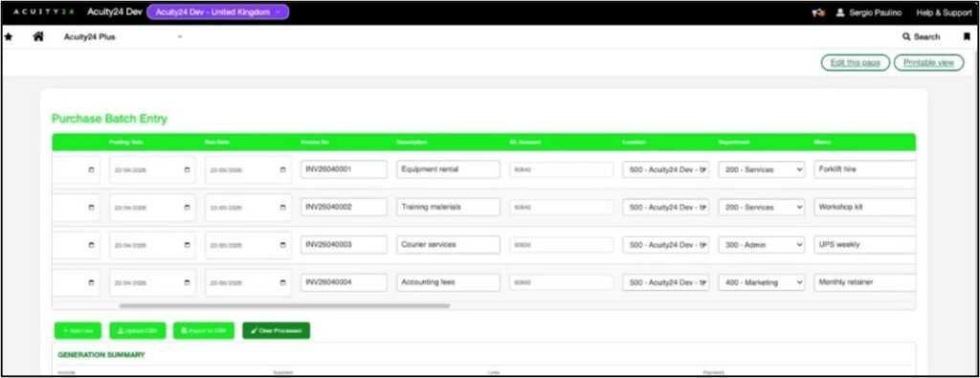Click the Clear Processed button
The height and width of the screenshot is (378, 980).
pyautogui.click(x=277, y=330)
